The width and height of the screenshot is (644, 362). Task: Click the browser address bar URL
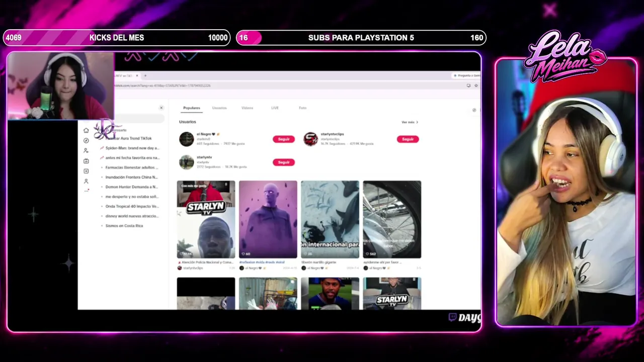(164, 85)
